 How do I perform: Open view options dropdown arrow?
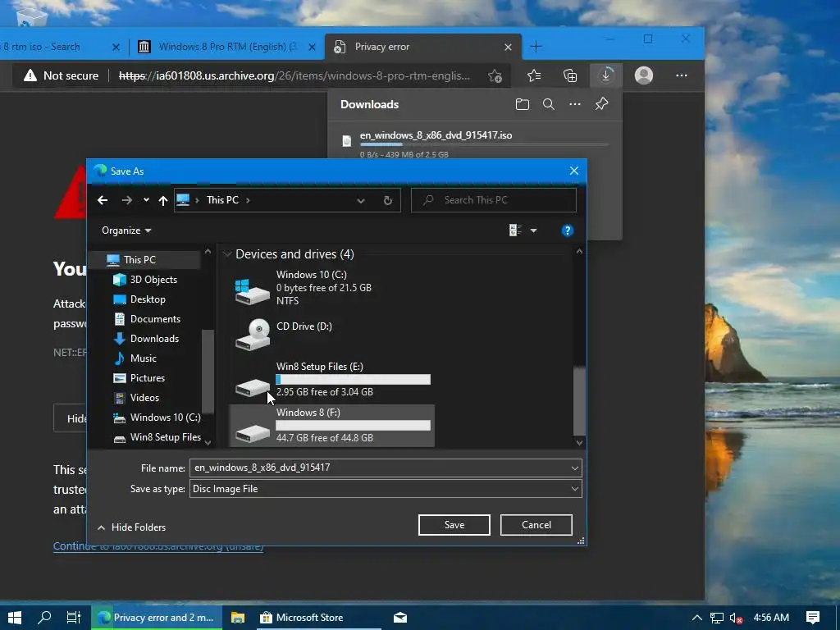[x=533, y=231]
